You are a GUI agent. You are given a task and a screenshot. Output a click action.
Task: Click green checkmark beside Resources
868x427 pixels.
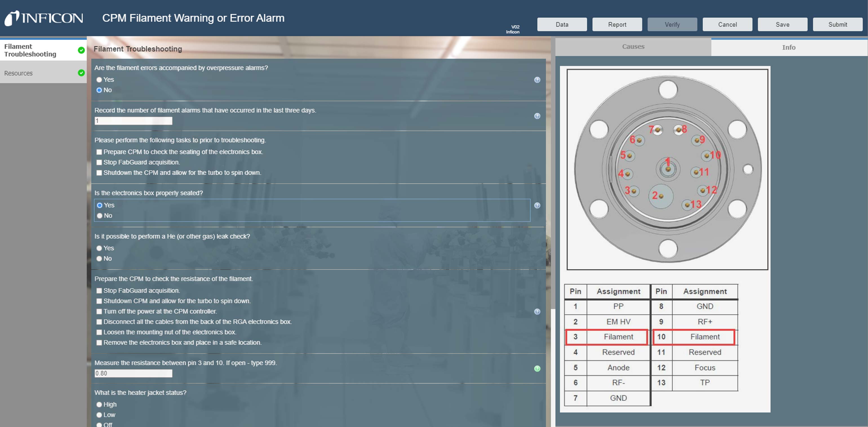pyautogui.click(x=81, y=73)
